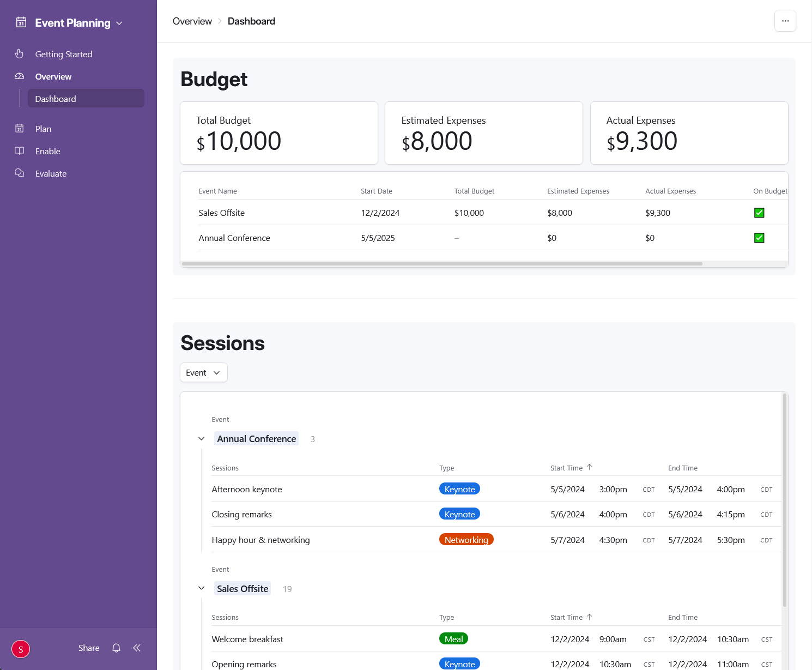Open the user avatar S profile
This screenshot has height=670, width=812.
click(x=21, y=649)
